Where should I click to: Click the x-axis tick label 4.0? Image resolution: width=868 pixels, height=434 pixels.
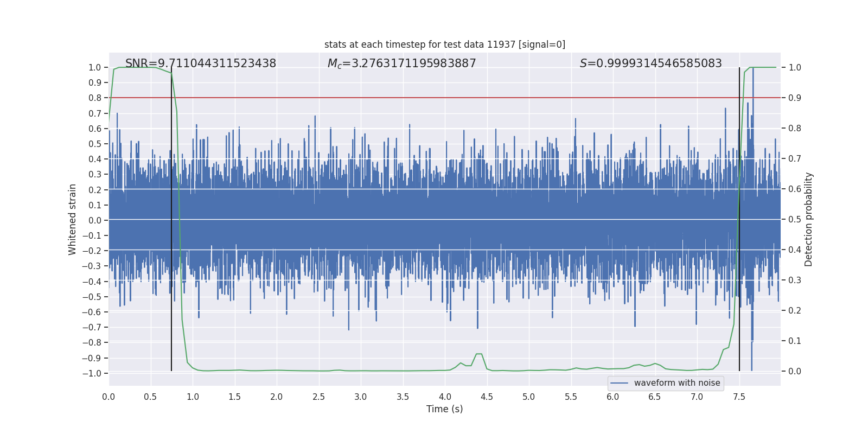[444, 397]
